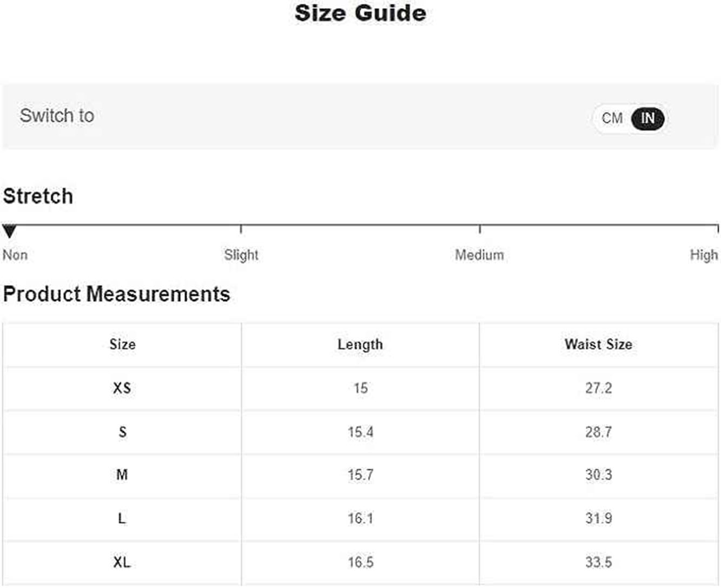Image resolution: width=721 pixels, height=588 pixels.
Task: Click the 15.4 length cell
Action: click(360, 432)
